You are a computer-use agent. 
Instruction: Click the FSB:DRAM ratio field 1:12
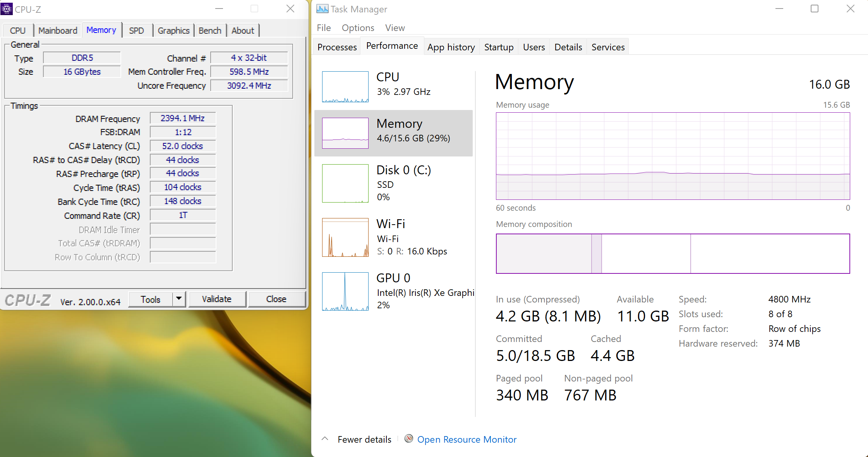click(x=183, y=132)
